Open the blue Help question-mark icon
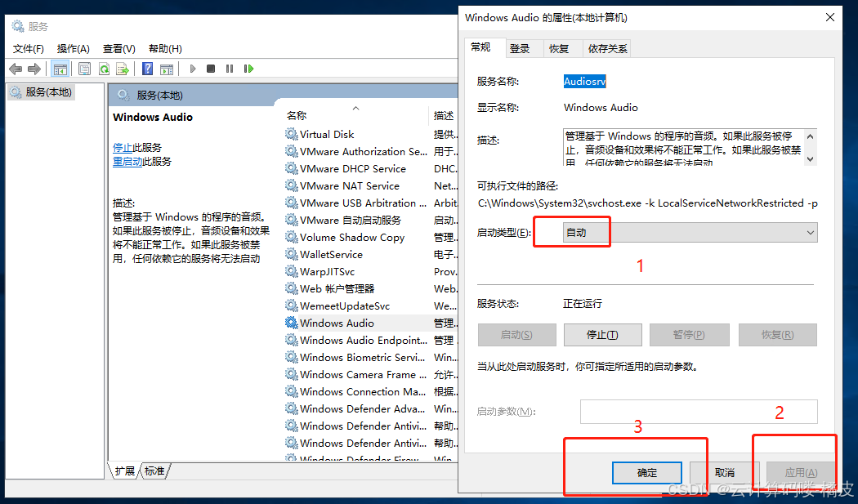Viewport: 858px width, 504px height. [x=147, y=69]
